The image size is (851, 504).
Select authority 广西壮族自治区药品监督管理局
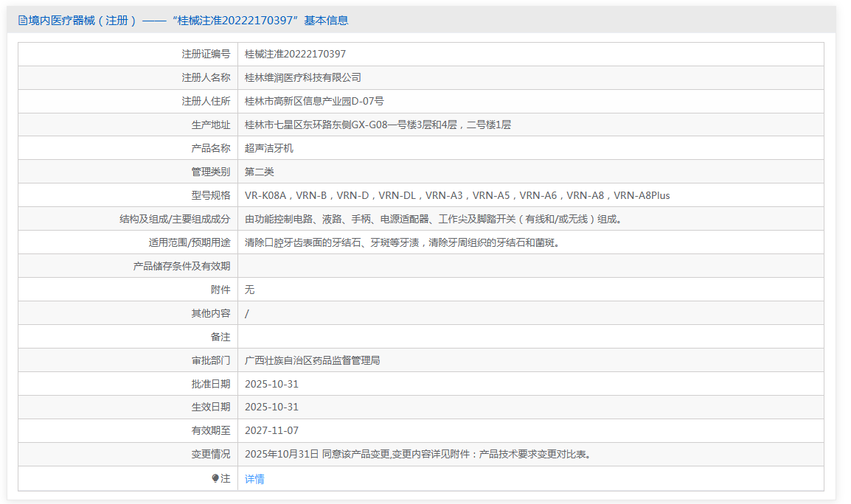point(312,360)
